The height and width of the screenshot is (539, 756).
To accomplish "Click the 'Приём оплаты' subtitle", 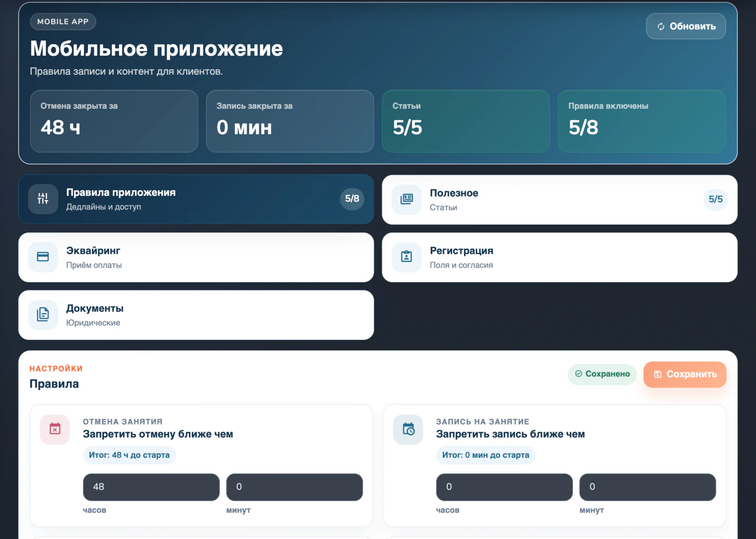I will tap(94, 265).
